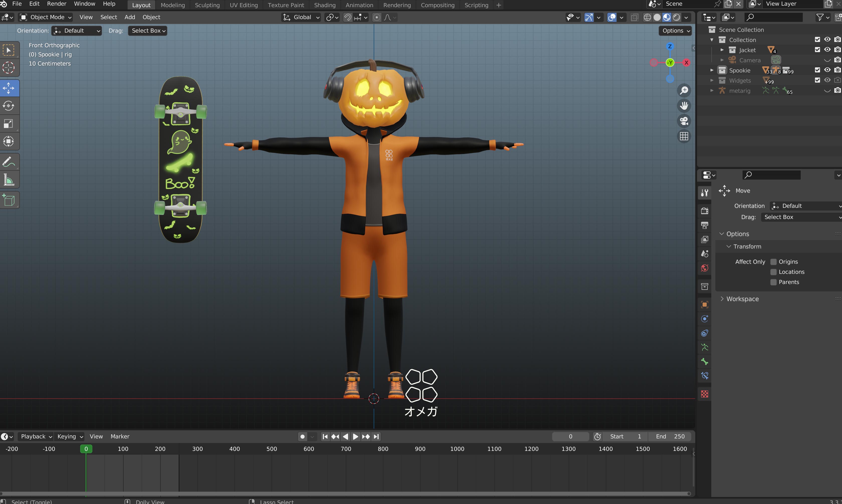Viewport: 842px width, 504px height.
Task: Switch orthographic/perspective grid icon
Action: tap(684, 136)
